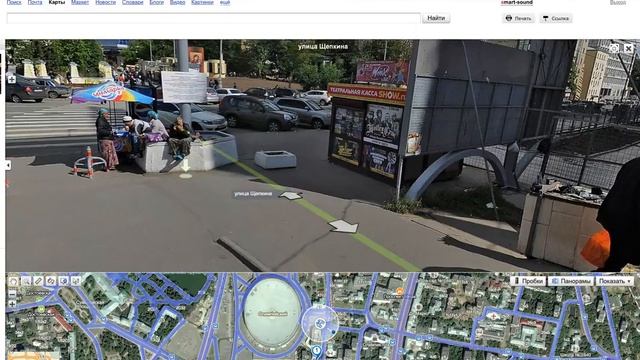Move backward using the near panorama arrow
The height and width of the screenshot is (360, 640).
click(343, 226)
